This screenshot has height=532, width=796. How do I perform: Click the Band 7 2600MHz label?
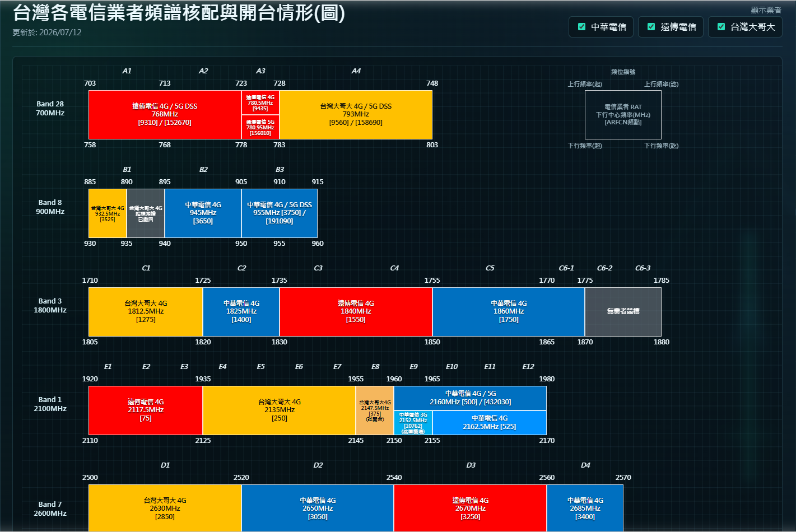50,508
